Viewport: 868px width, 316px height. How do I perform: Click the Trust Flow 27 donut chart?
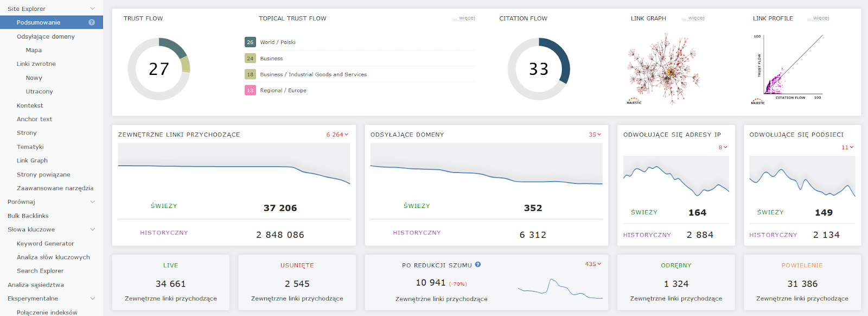(159, 69)
